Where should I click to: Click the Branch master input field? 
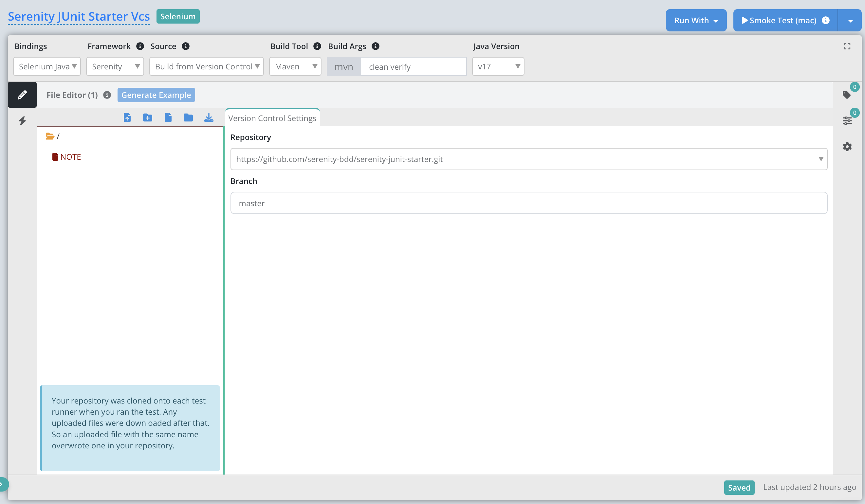(x=529, y=203)
